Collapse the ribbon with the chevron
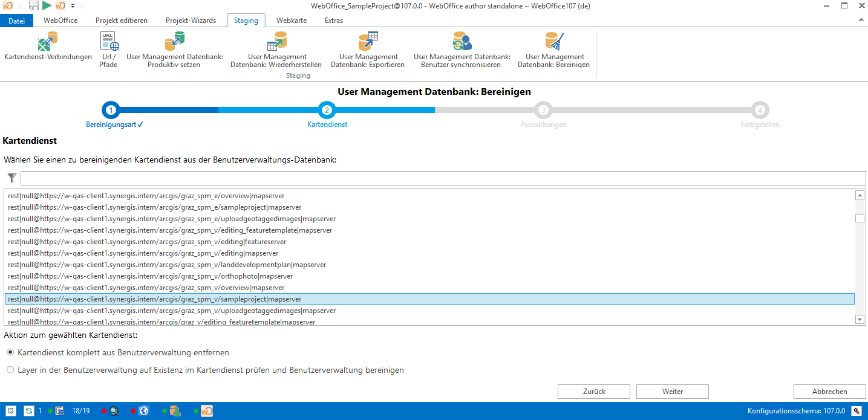The image size is (868, 420). point(861,21)
